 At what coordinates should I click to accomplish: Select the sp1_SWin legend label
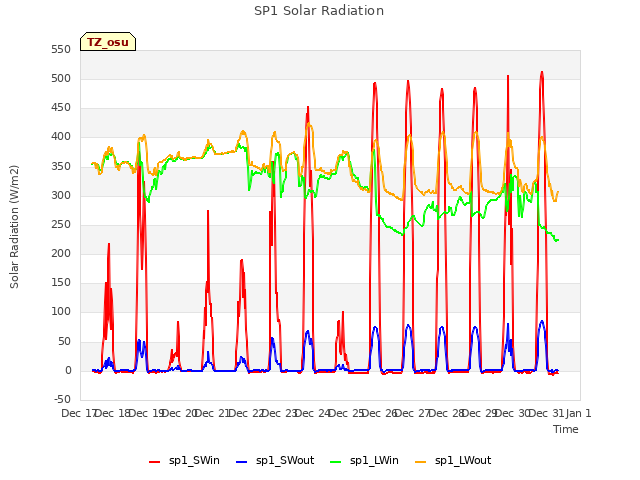coord(194,460)
